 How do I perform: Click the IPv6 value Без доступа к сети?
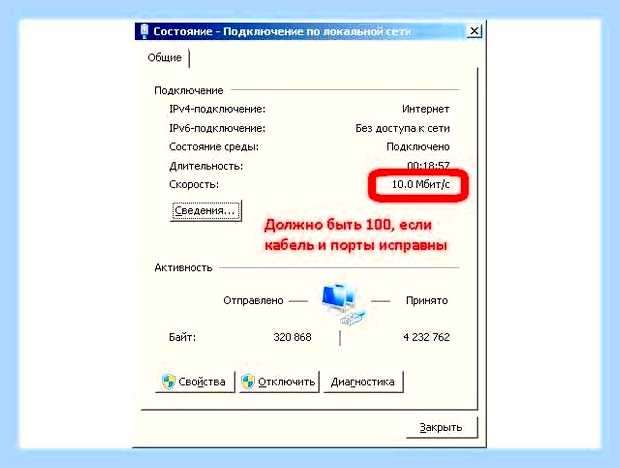click(x=403, y=128)
